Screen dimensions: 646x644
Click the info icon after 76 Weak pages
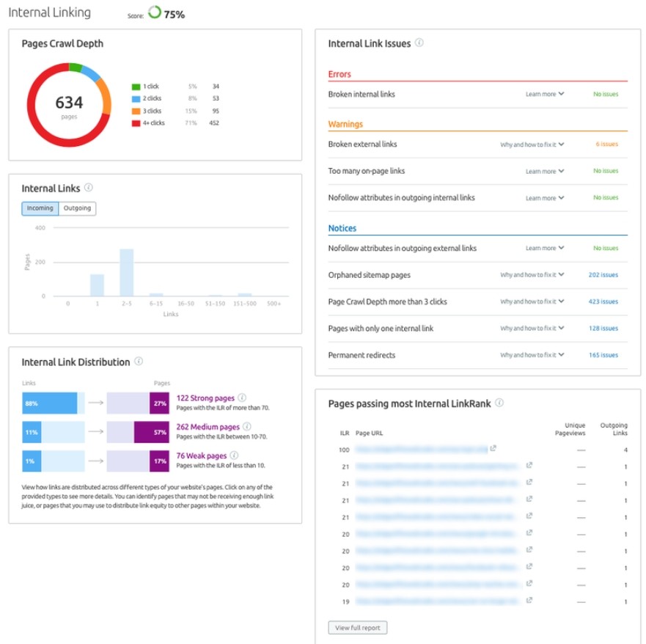tap(234, 455)
